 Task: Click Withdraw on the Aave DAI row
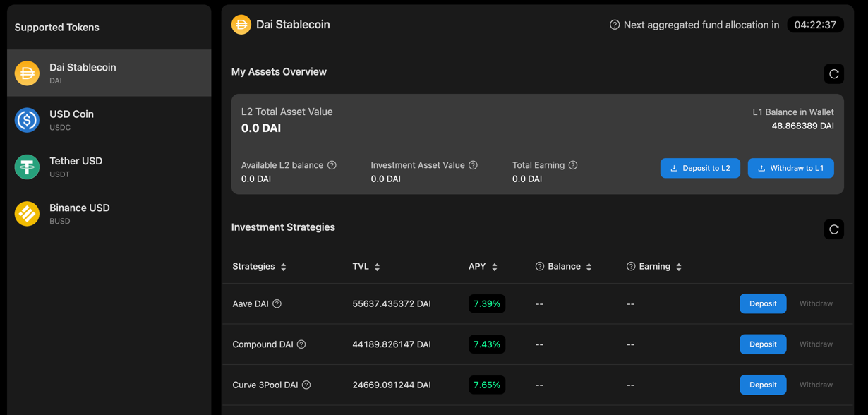point(816,303)
